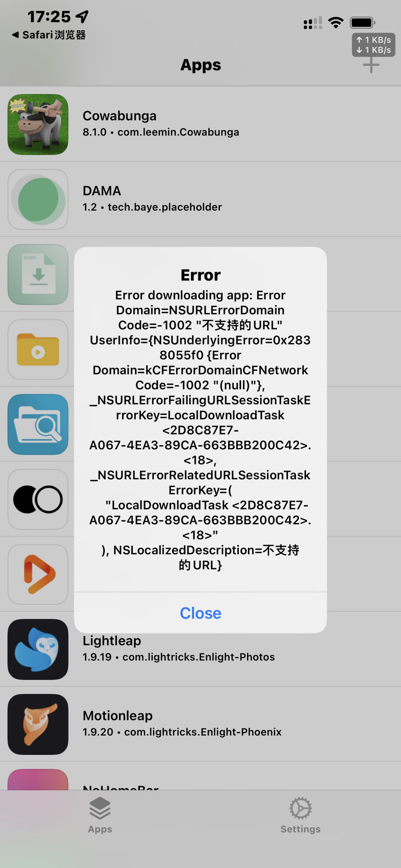Tap the Cowabunga cow app icon
Image resolution: width=401 pixels, height=868 pixels.
38,124
